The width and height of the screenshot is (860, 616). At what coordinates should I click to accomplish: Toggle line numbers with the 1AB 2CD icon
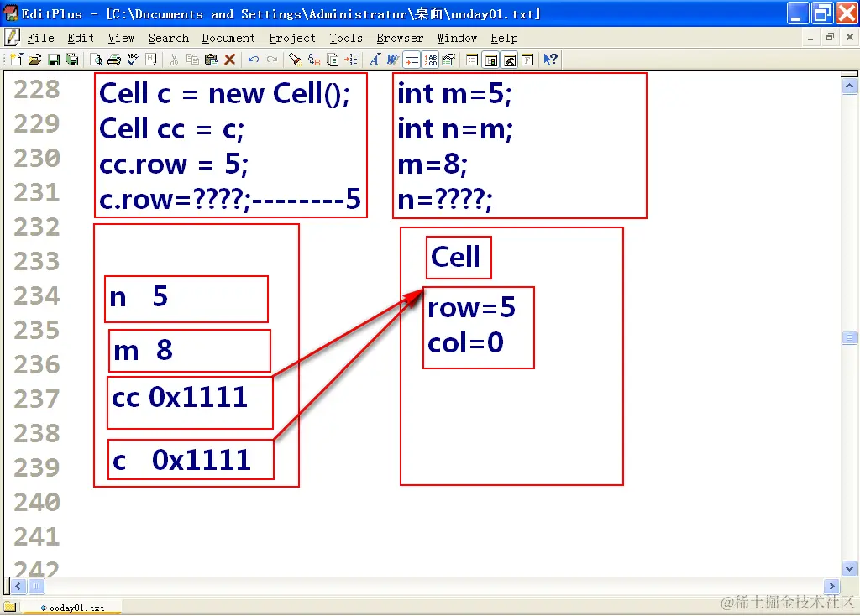430,60
